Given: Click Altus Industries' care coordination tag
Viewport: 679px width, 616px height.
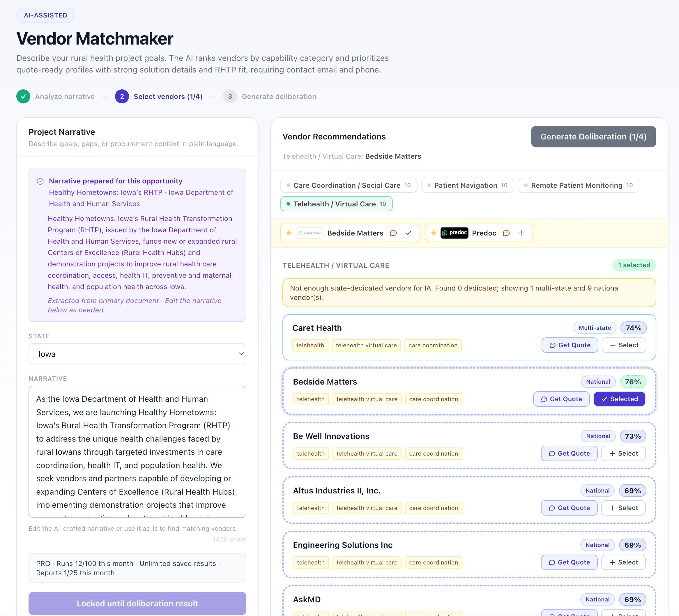Looking at the screenshot, I should 434,508.
